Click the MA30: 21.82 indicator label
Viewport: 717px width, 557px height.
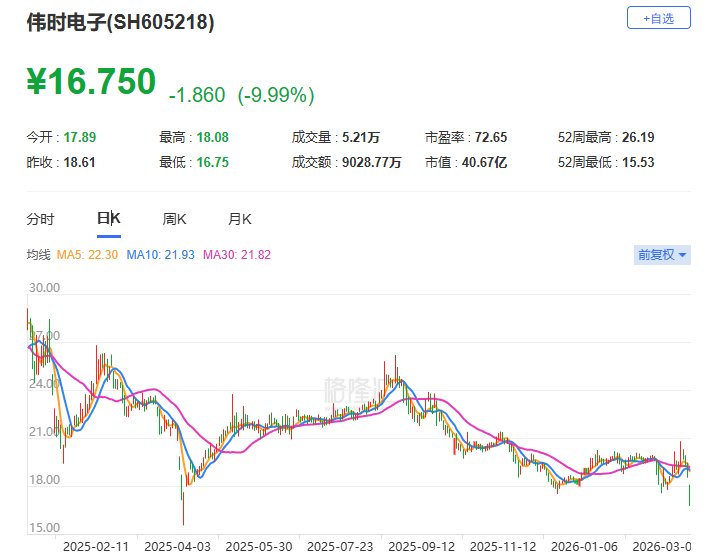pyautogui.click(x=237, y=255)
